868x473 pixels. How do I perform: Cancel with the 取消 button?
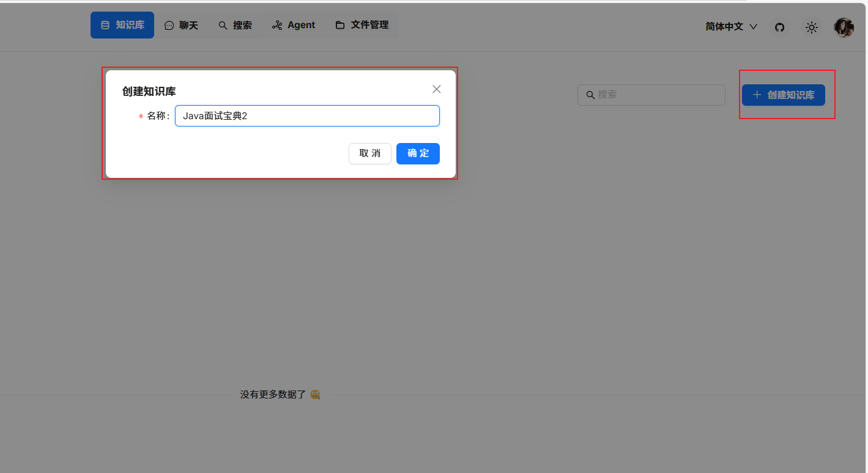370,153
